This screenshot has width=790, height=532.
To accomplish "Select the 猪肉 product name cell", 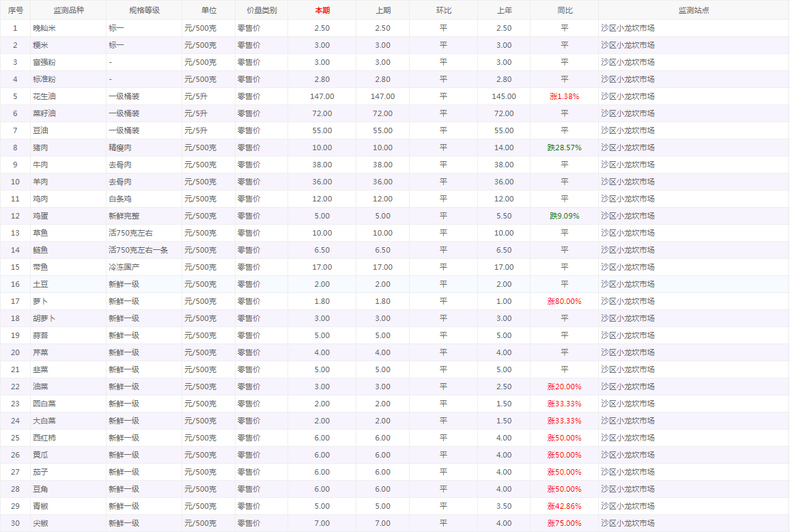I will [x=41, y=148].
